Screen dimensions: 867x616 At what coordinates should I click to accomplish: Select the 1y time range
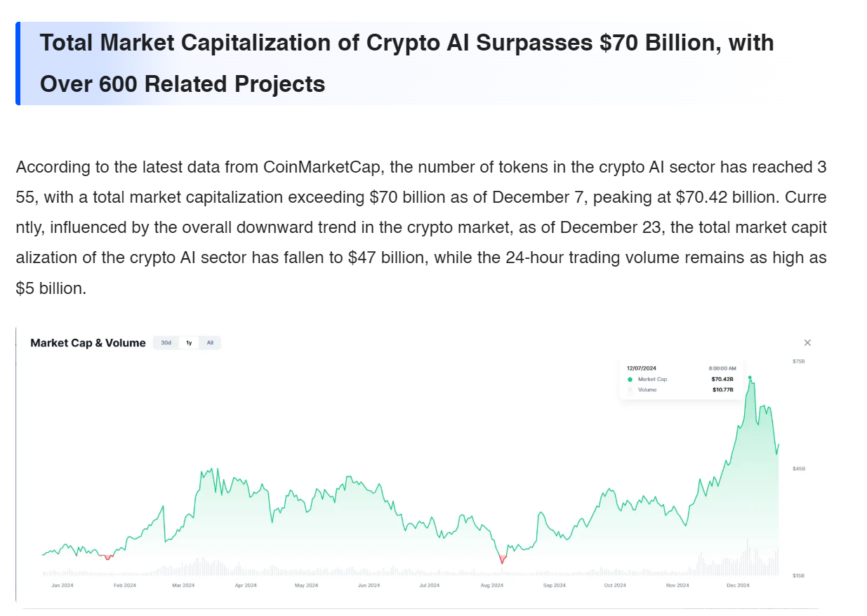point(188,342)
